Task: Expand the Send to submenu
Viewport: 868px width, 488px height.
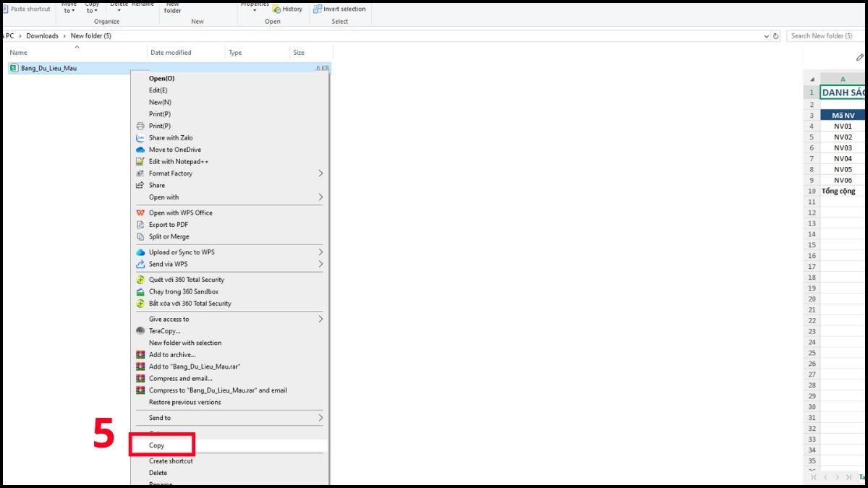Action: 320,418
